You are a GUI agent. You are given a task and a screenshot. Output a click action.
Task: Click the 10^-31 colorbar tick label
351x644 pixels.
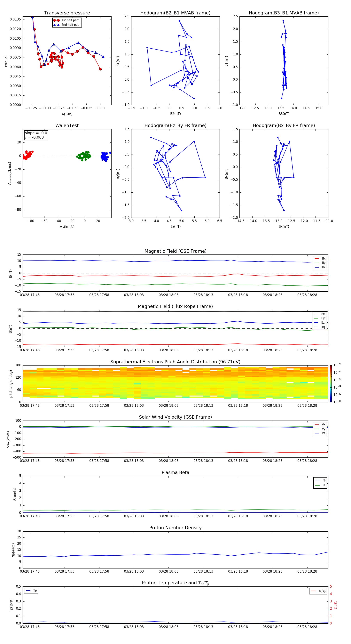337,402
